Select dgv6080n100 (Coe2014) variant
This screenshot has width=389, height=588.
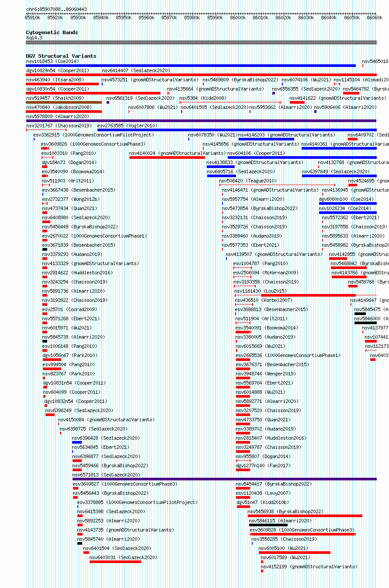(346, 199)
